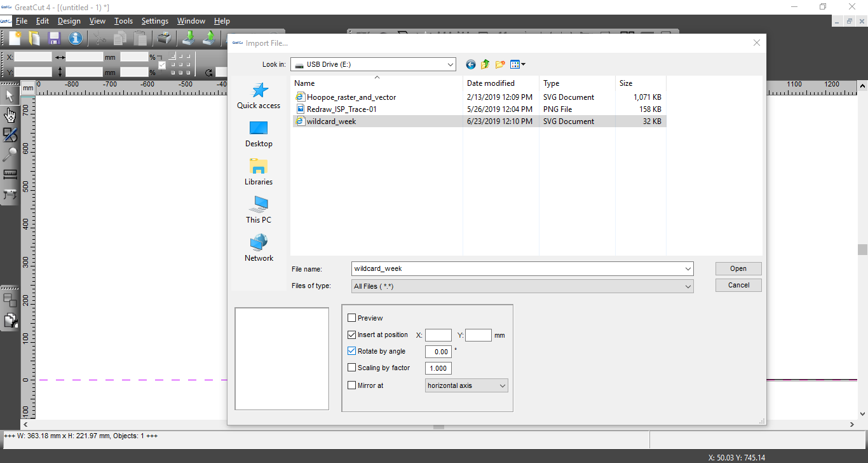Sort files by Type column
The height and width of the screenshot is (463, 868).
pos(578,83)
